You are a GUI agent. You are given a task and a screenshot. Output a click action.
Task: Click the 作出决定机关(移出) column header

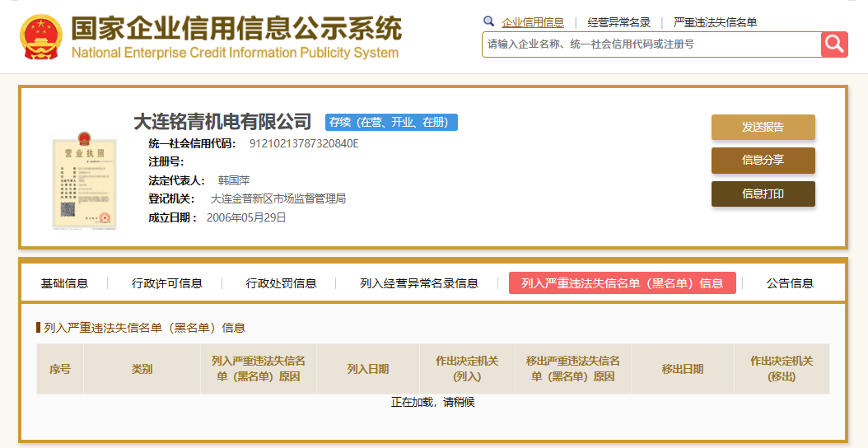(782, 369)
